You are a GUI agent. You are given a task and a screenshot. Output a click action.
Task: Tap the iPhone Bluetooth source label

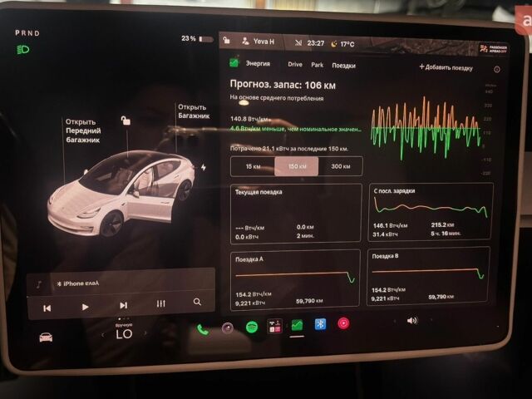pos(78,283)
